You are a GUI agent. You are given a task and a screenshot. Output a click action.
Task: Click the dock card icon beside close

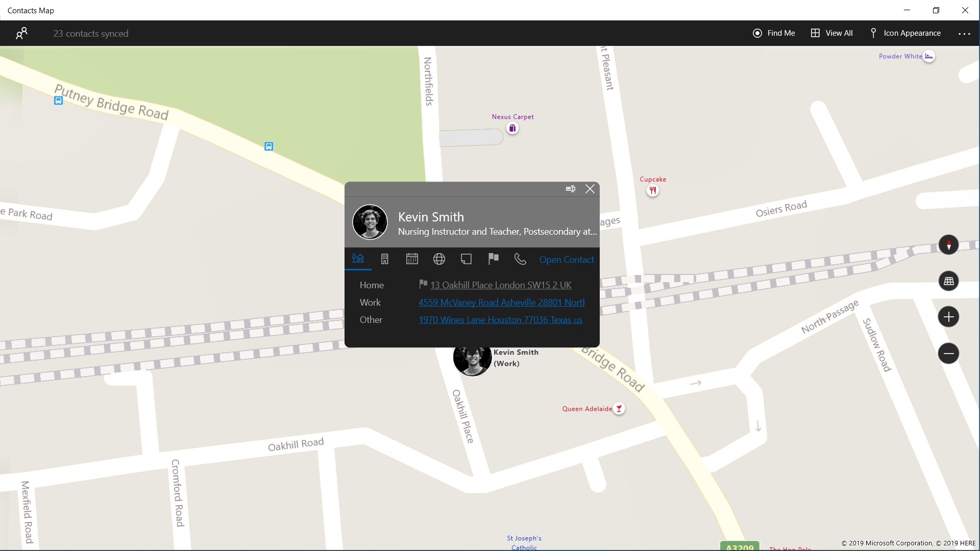pos(571,189)
